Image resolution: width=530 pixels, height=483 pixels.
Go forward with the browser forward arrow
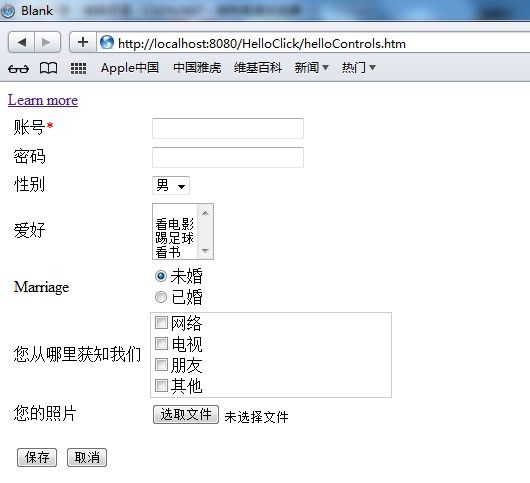coord(47,42)
